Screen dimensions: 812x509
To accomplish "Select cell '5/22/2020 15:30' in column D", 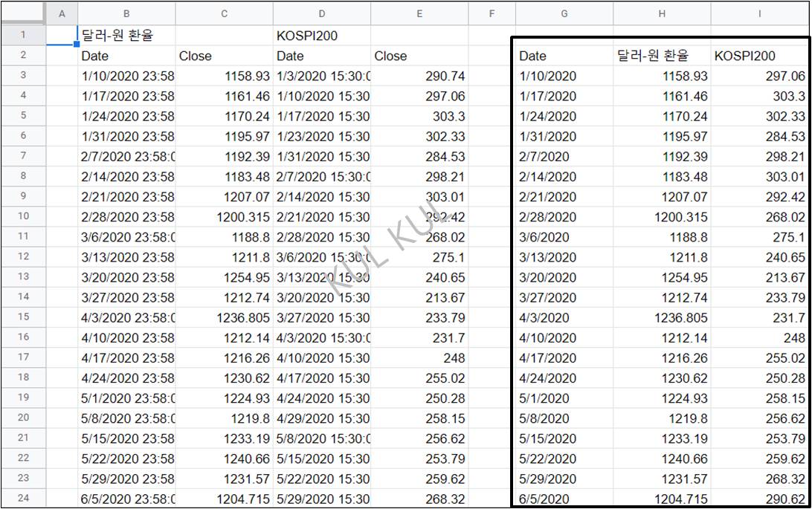I will click(321, 479).
